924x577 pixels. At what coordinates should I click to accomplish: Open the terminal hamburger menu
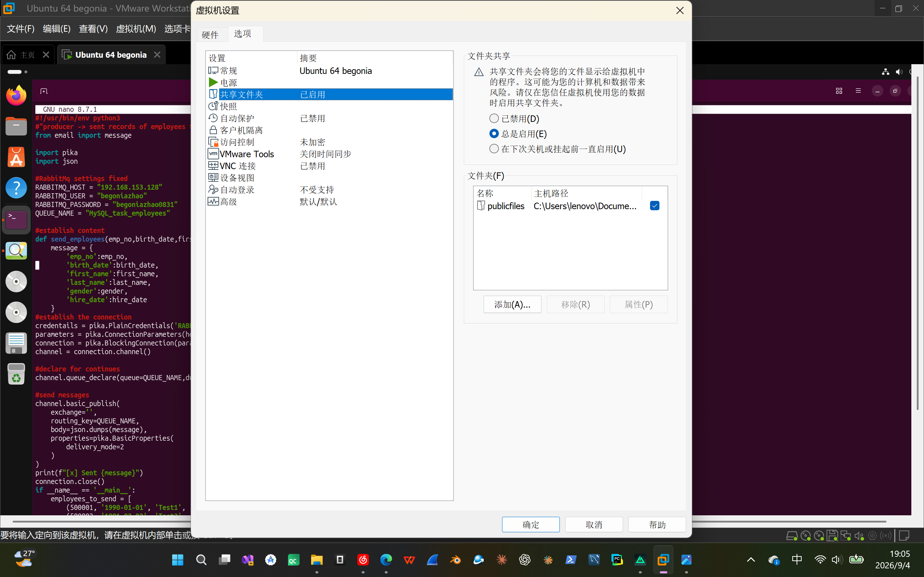(858, 91)
